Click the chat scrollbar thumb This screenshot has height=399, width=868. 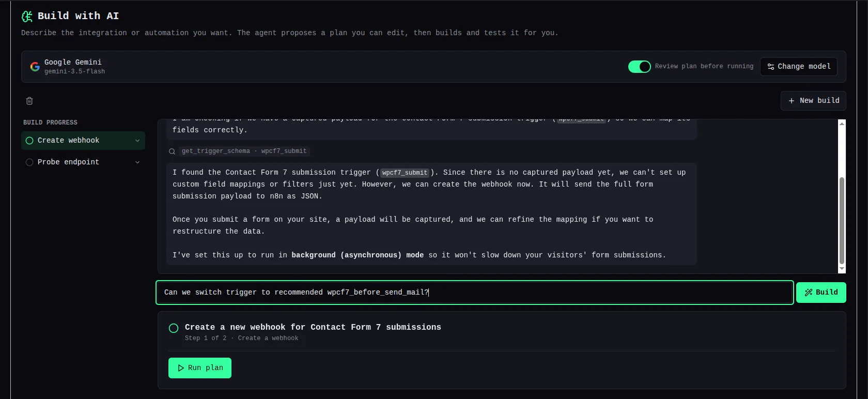842,221
